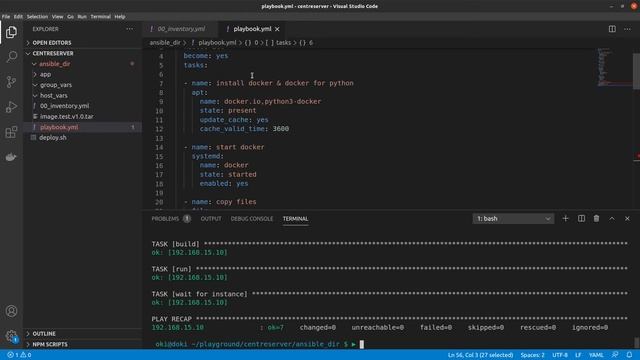Open Explorer's more actions ellipsis

(x=130, y=29)
